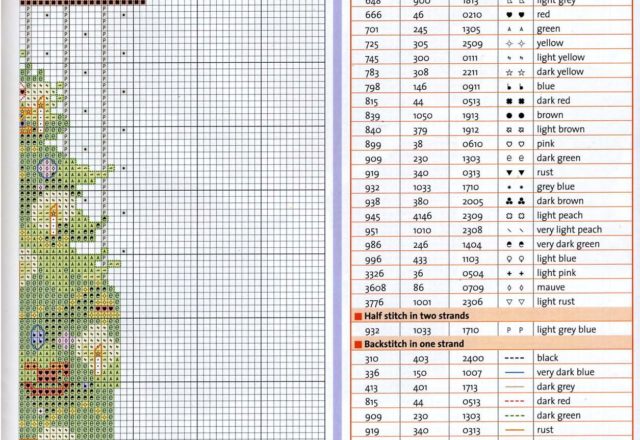The width and height of the screenshot is (640, 440).
Task: Click the 'light brown' color label
Action: (x=559, y=129)
